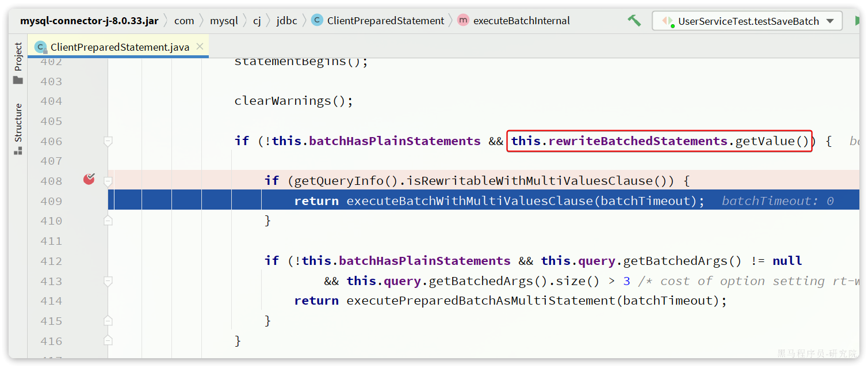This screenshot has height=368, width=868.
Task: Open the Structure tool window
Action: coord(18,129)
